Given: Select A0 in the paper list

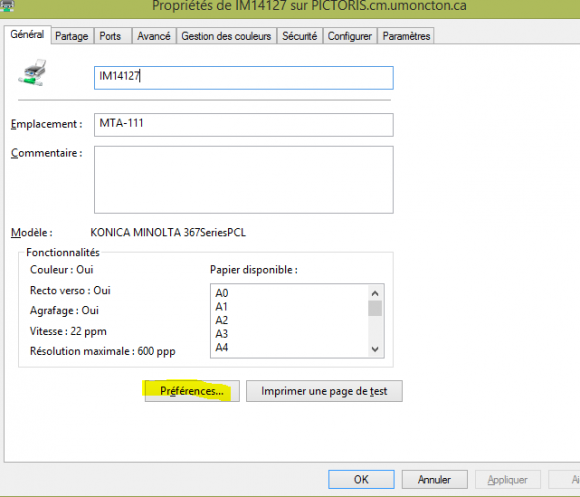Looking at the screenshot, I should tap(222, 293).
